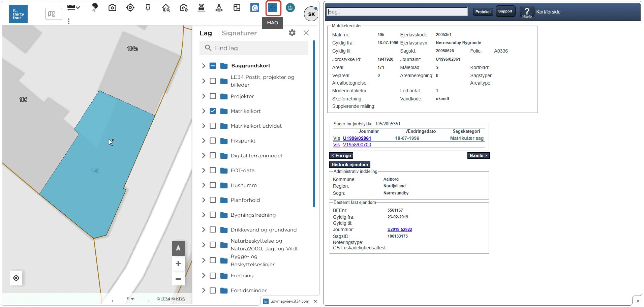
Task: Open the house search tool
Action: [166, 7]
